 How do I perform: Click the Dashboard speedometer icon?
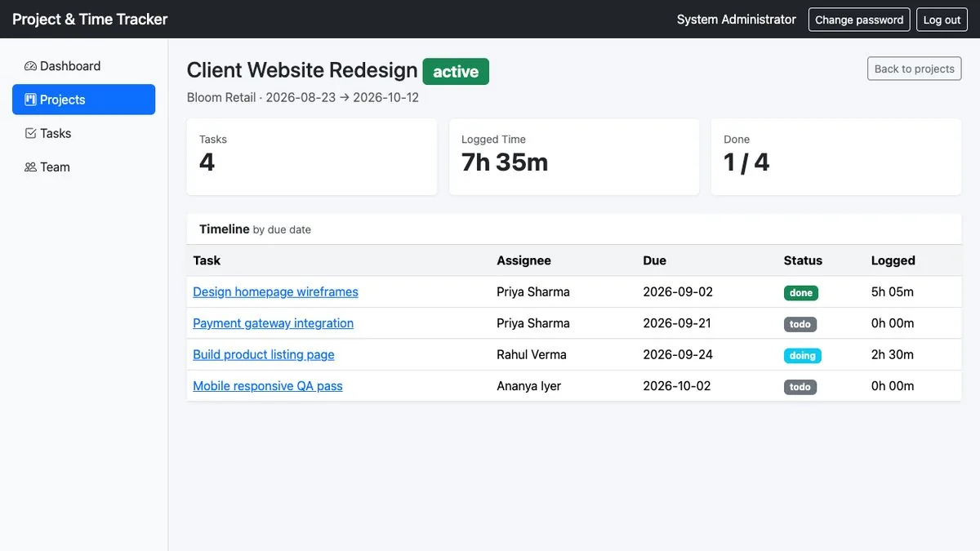pos(30,66)
